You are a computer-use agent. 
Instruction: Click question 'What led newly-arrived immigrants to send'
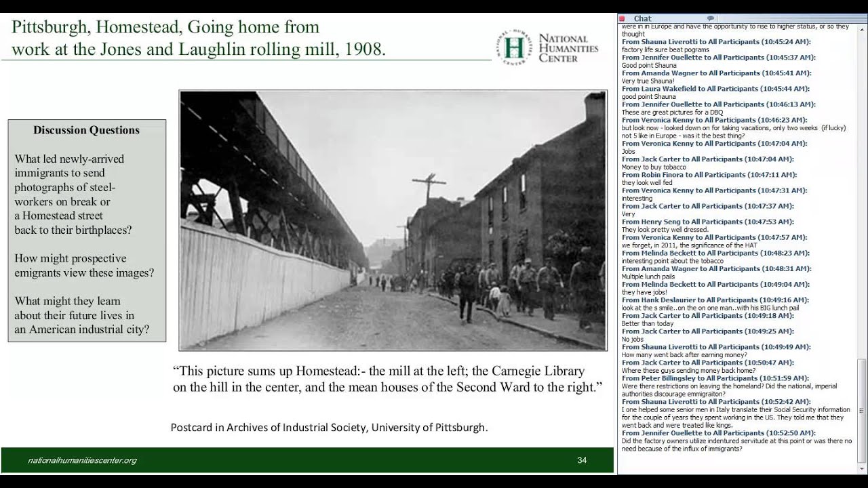73,194
